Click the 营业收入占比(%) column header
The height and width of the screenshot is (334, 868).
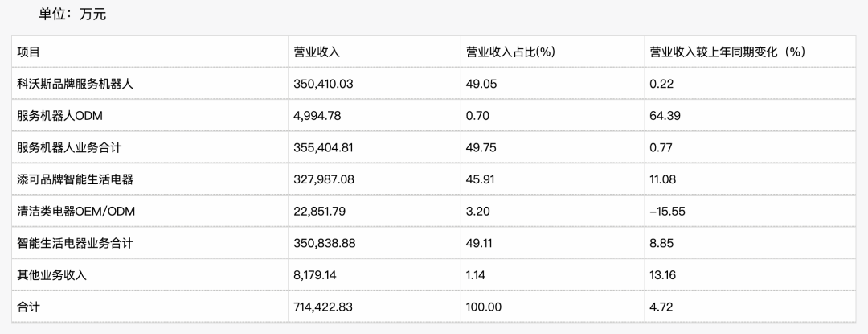coord(511,52)
